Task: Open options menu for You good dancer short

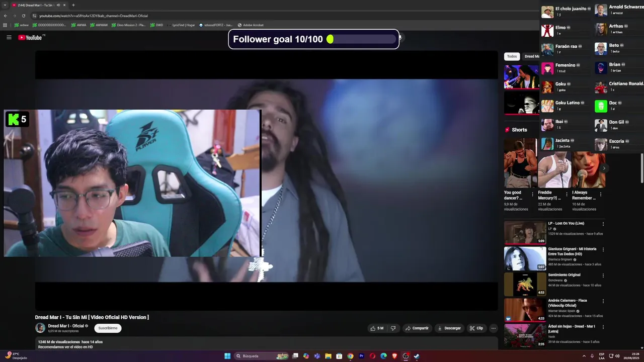Action: [533, 194]
